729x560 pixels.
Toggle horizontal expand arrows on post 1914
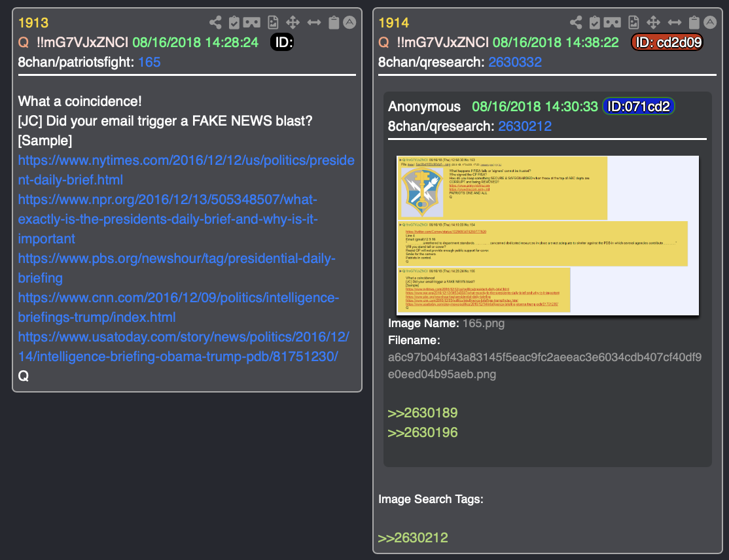675,22
